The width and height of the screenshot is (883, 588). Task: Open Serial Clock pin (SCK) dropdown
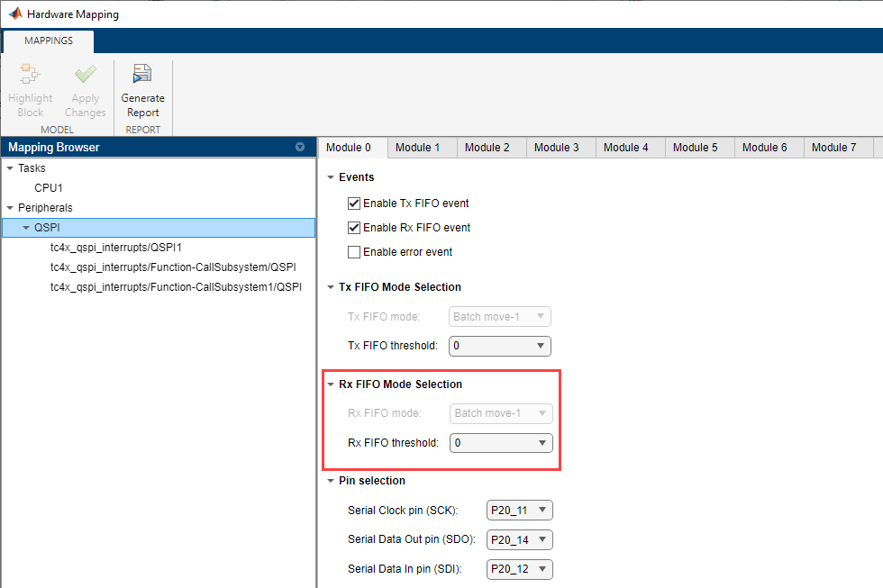click(x=519, y=511)
